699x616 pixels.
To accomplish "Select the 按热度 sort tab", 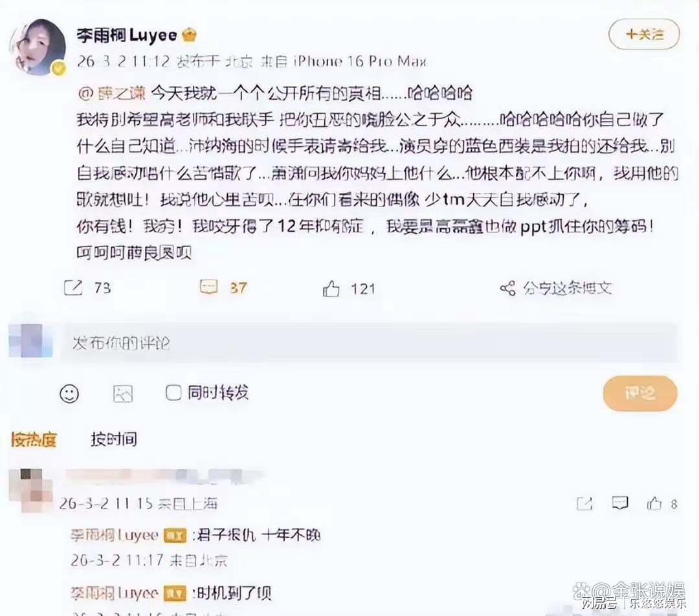I will pyautogui.click(x=34, y=439).
